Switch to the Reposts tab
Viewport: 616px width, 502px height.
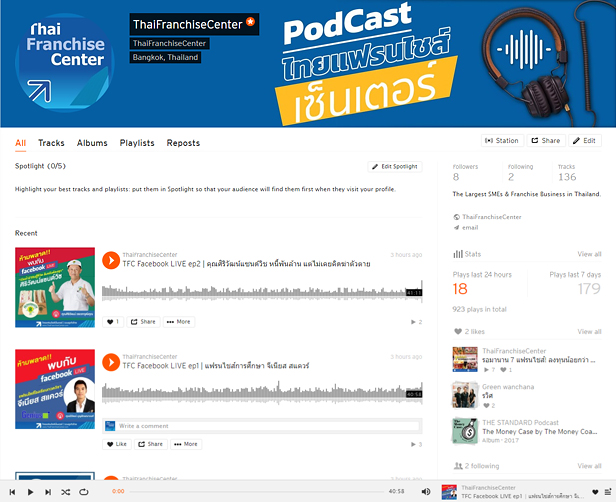pos(183,143)
